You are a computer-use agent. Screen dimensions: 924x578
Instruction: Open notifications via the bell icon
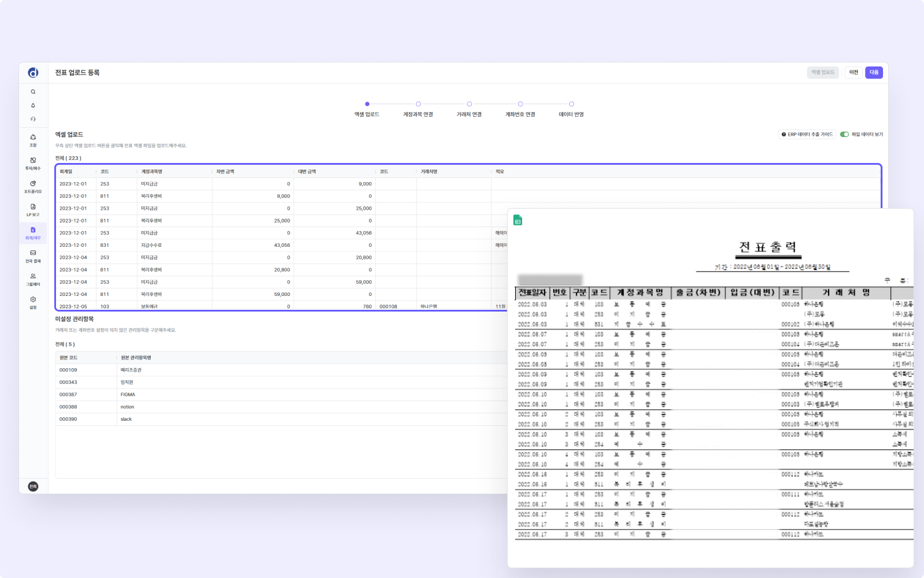(33, 105)
